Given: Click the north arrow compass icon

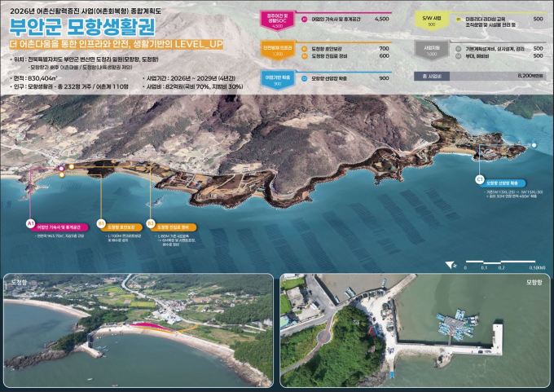Looking at the screenshot, I should [x=451, y=263].
